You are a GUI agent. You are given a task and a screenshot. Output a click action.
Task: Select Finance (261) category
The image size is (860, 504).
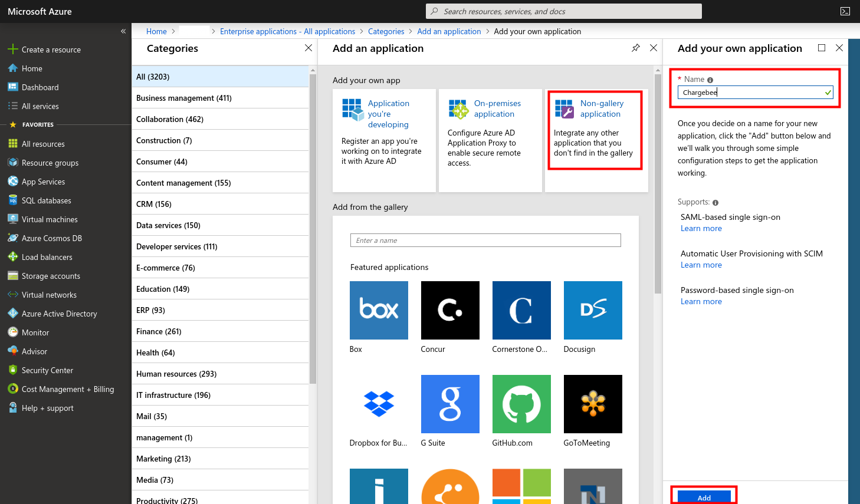click(x=220, y=331)
